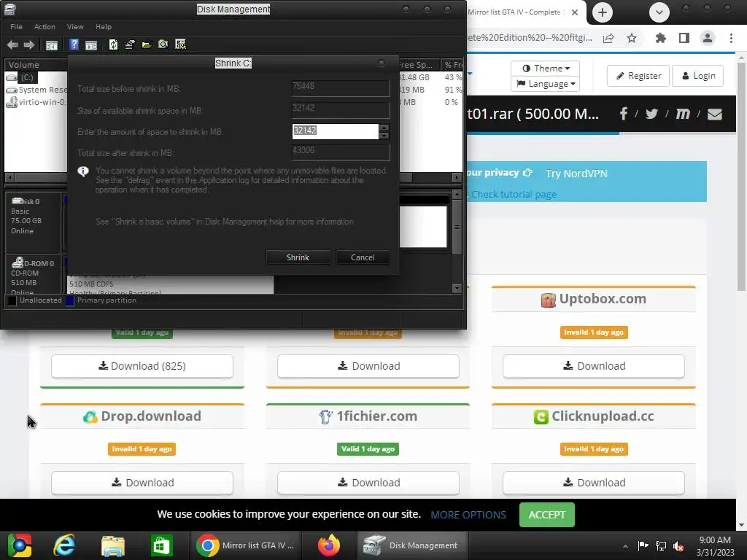Click the Register button
The width and height of the screenshot is (747, 560).
638,76
